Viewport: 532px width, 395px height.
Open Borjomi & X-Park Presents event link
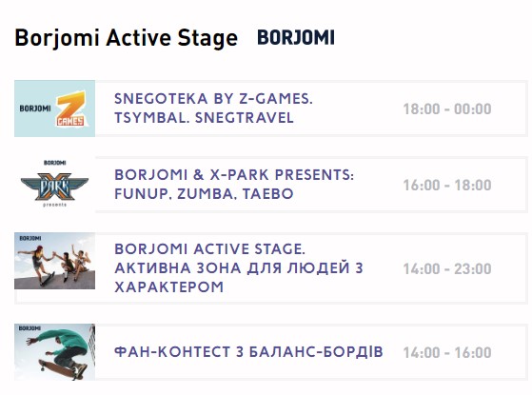tap(234, 185)
